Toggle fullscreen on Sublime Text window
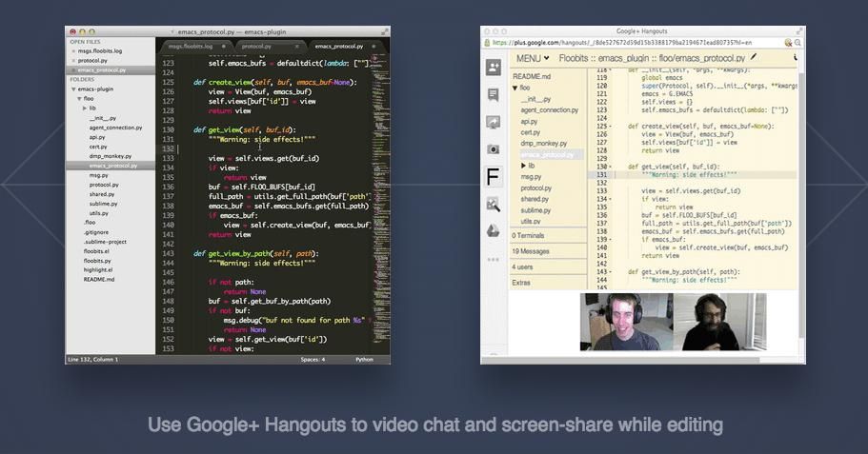The width and height of the screenshot is (868, 454). point(384,31)
